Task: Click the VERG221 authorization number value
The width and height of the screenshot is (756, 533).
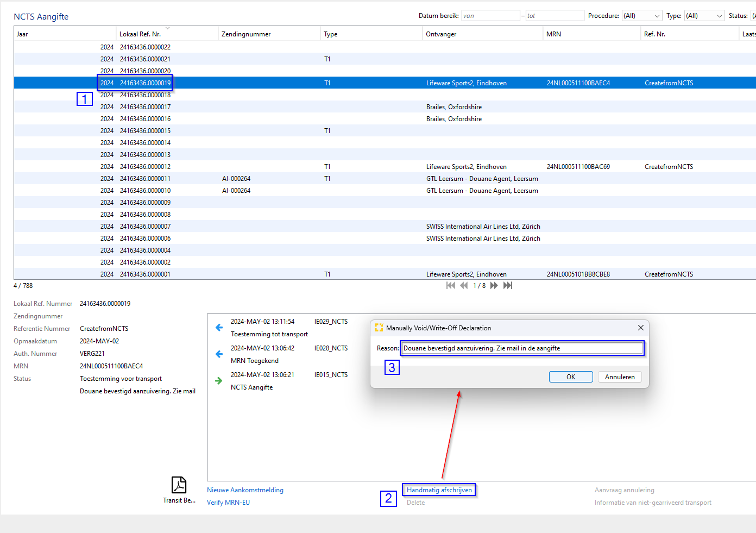Action: 92,354
